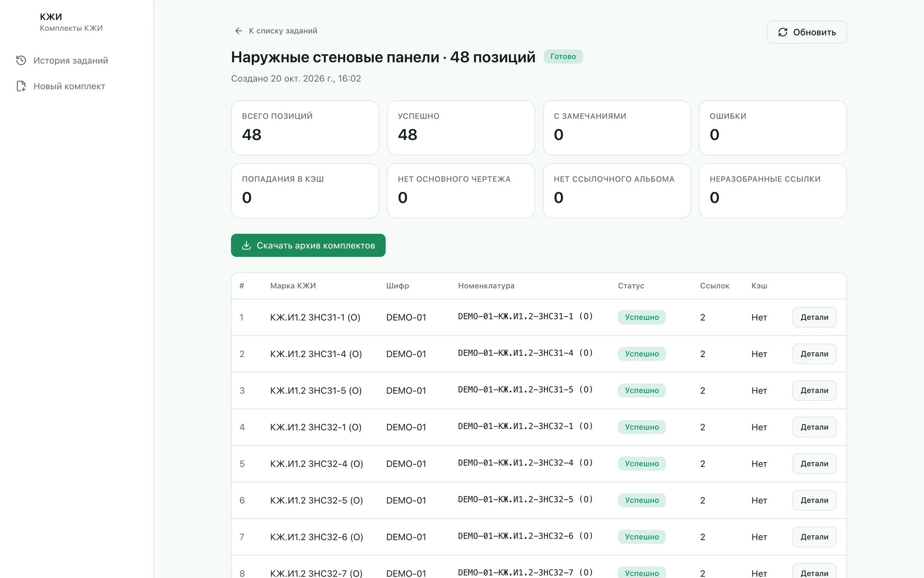Click the Неразобранные ссылки card
The image size is (924, 578).
click(x=773, y=191)
